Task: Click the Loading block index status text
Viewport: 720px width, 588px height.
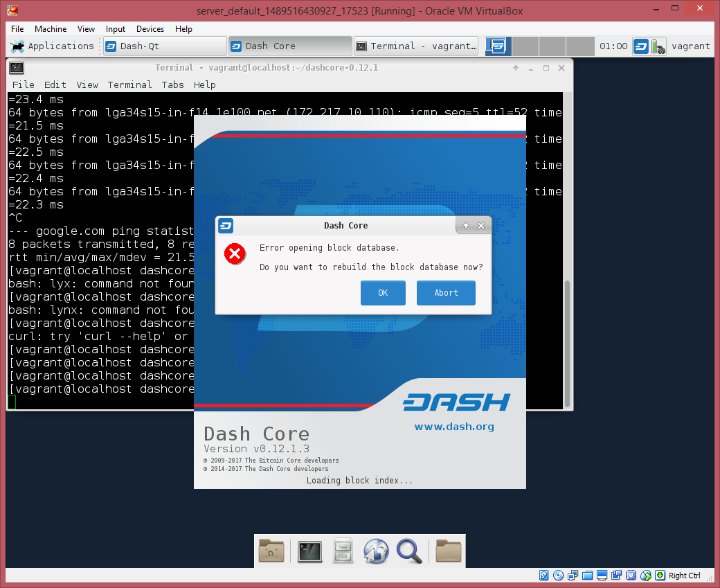Action: (x=359, y=481)
